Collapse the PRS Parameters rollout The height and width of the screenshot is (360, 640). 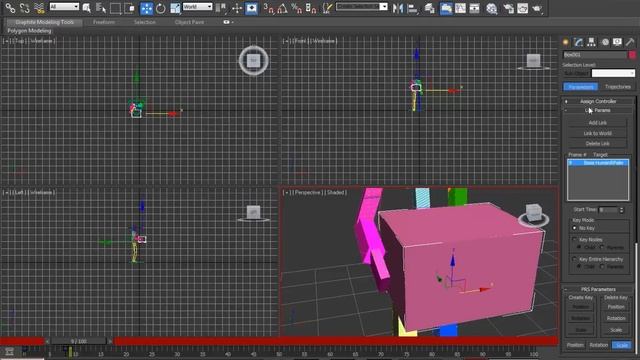[x=598, y=289]
